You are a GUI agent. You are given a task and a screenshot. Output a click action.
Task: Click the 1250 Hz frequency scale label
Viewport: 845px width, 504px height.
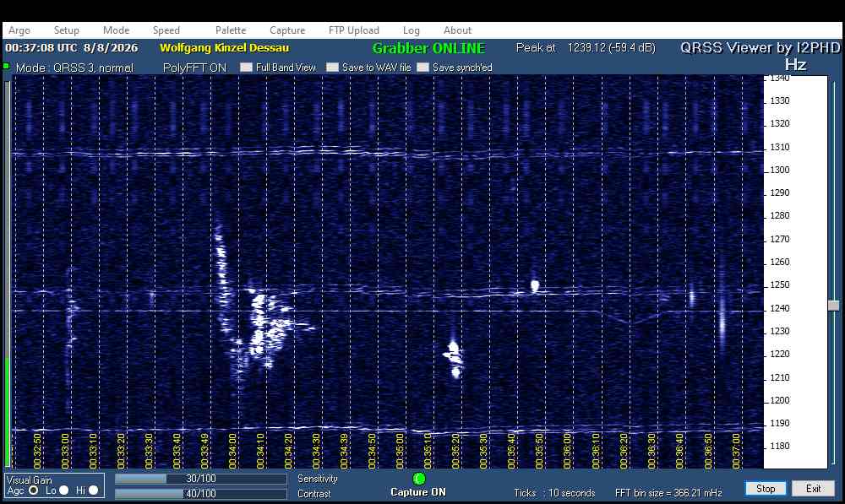[779, 285]
